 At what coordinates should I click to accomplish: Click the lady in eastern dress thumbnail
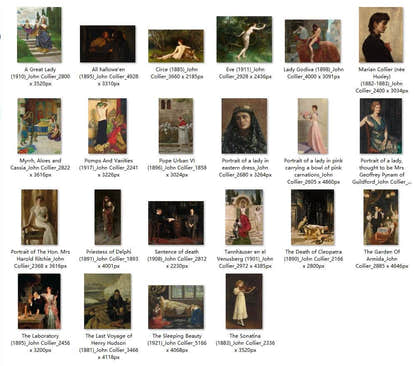point(244,126)
